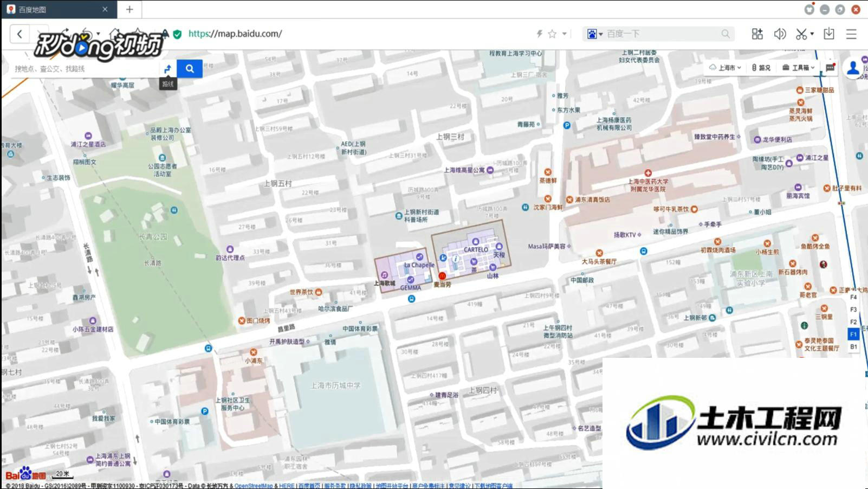This screenshot has height=489, width=868.
Task: Select indoor floor F4
Action: (x=853, y=297)
